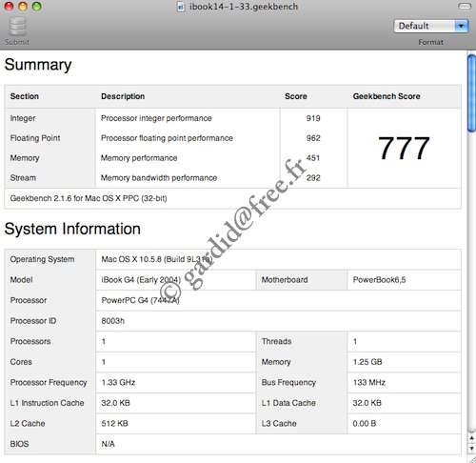
Task: Click the L2 Cache 512 KB value
Action: [x=114, y=423]
